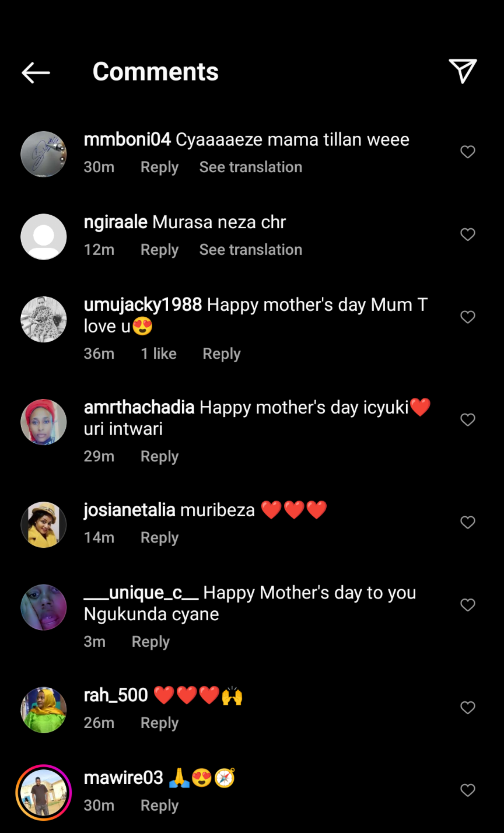Like mawire03's emoji comment
Image resolution: width=504 pixels, height=833 pixels.
(x=468, y=790)
